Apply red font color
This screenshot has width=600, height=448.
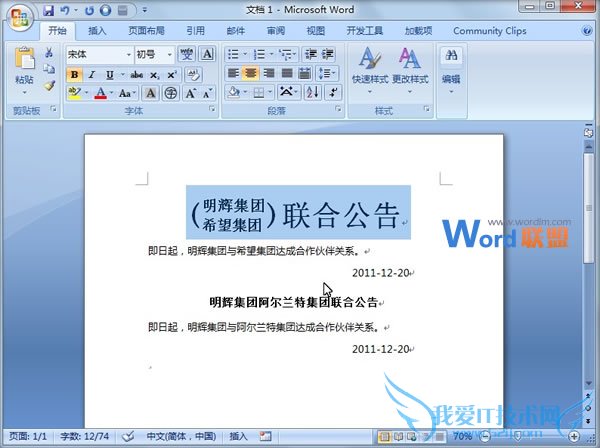point(100,93)
